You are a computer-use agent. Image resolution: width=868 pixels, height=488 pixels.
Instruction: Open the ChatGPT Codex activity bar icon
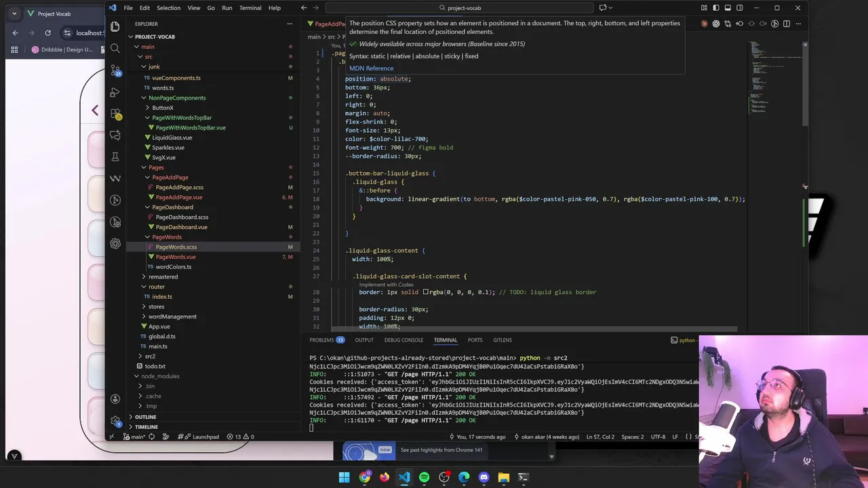115,243
